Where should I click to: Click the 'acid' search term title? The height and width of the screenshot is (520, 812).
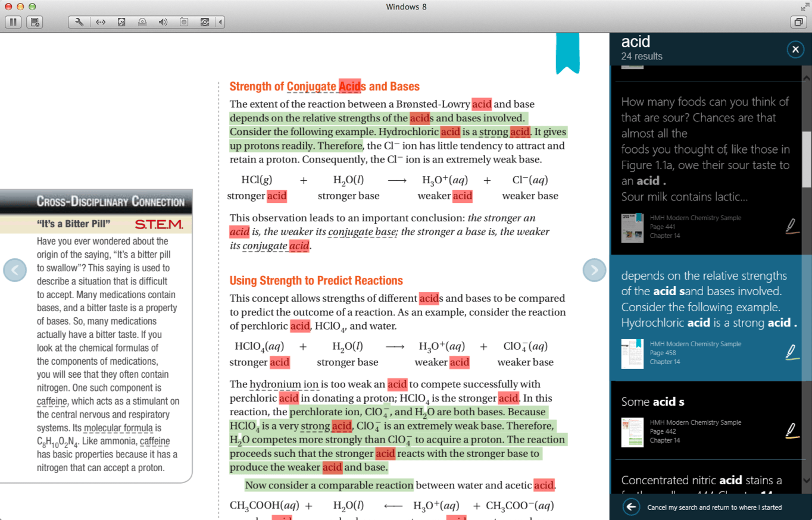635,42
